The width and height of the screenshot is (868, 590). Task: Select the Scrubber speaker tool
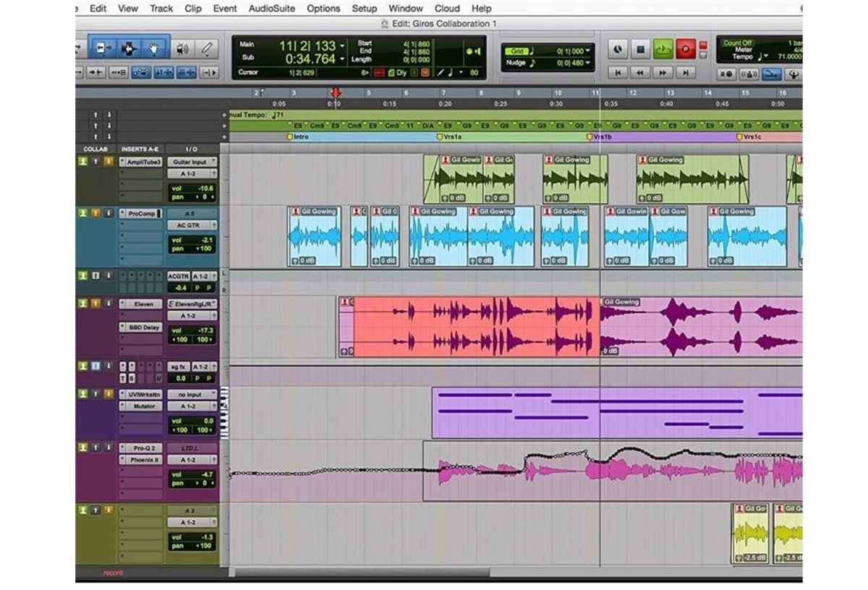tap(182, 48)
